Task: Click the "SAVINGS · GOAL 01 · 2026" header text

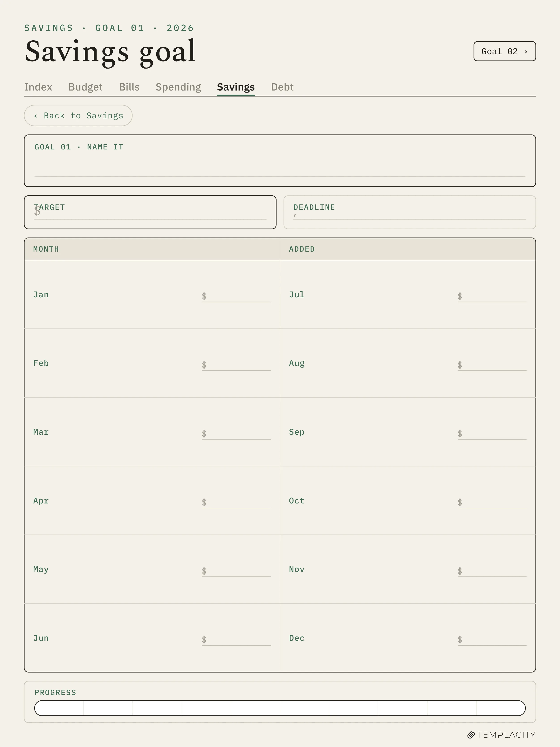Action: (x=109, y=28)
